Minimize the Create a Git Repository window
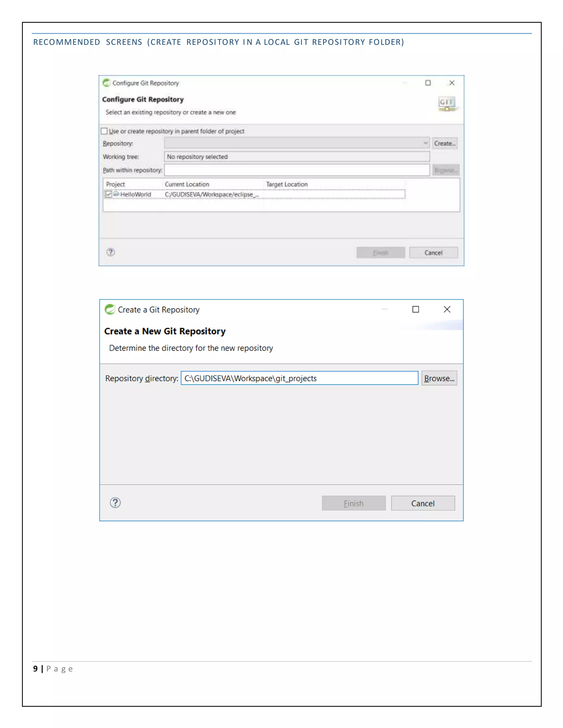The height and width of the screenshot is (728, 563). click(385, 309)
